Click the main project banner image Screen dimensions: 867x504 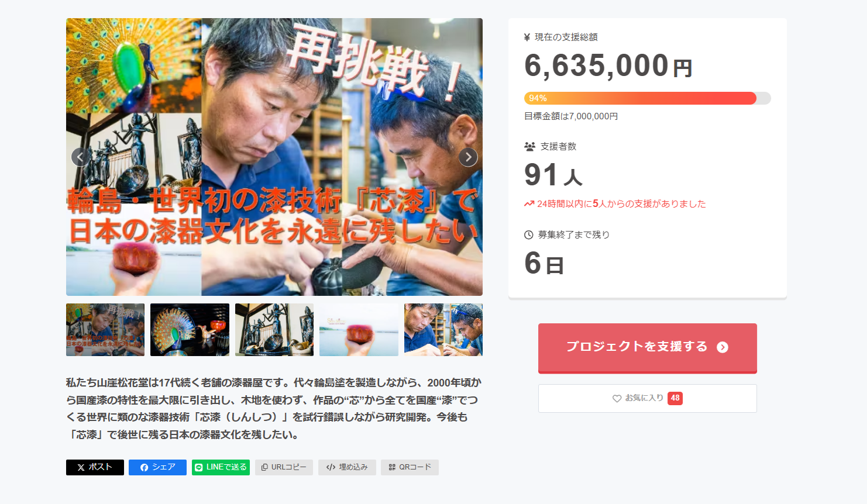tap(274, 157)
